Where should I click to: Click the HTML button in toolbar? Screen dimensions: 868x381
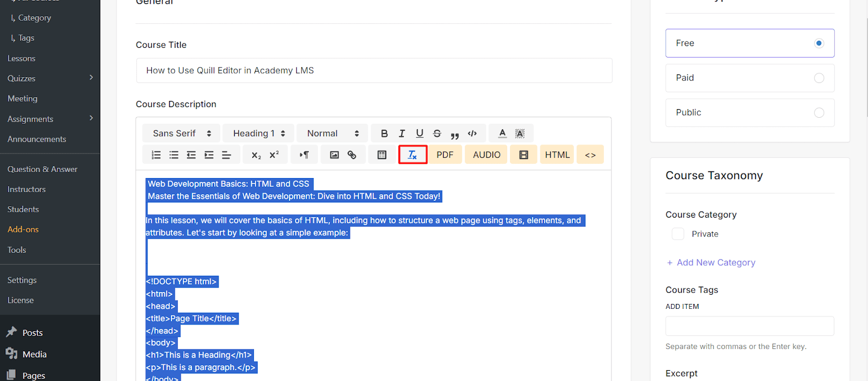tap(557, 155)
